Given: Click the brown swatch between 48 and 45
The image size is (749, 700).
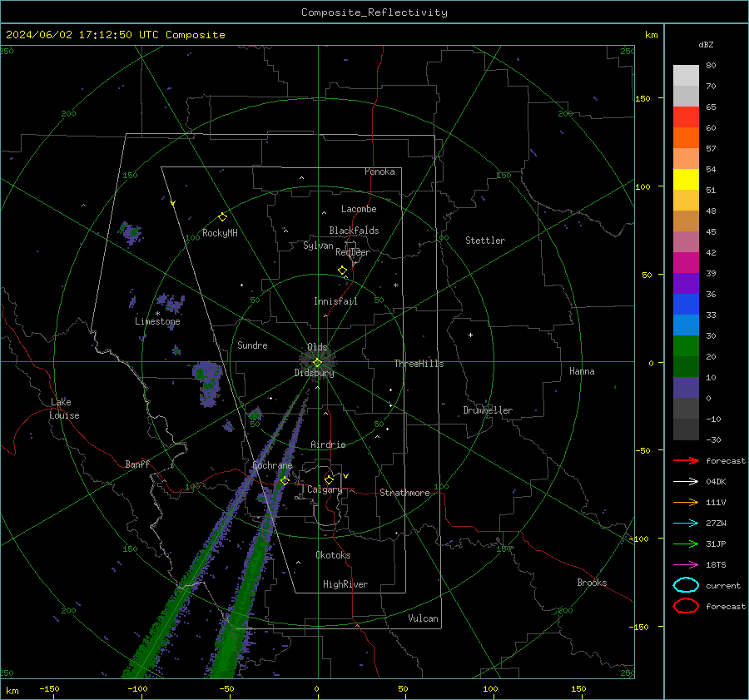Looking at the screenshot, I should (686, 221).
